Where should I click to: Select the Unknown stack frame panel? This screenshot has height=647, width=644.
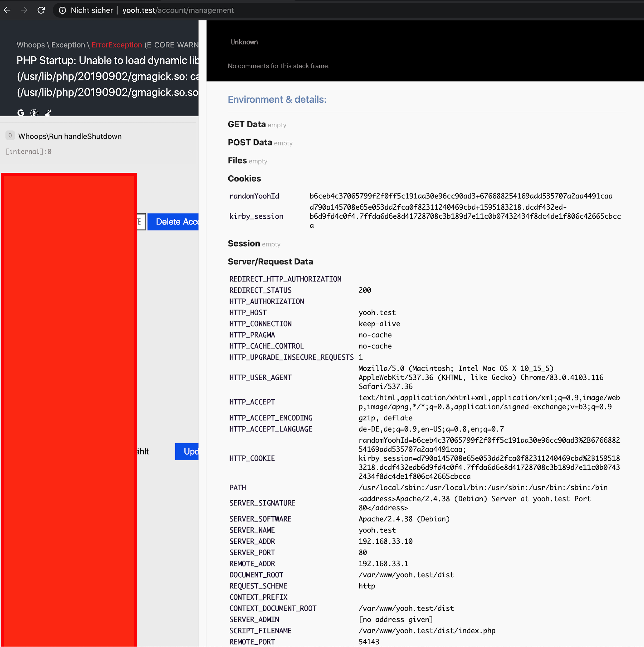pyautogui.click(x=244, y=42)
